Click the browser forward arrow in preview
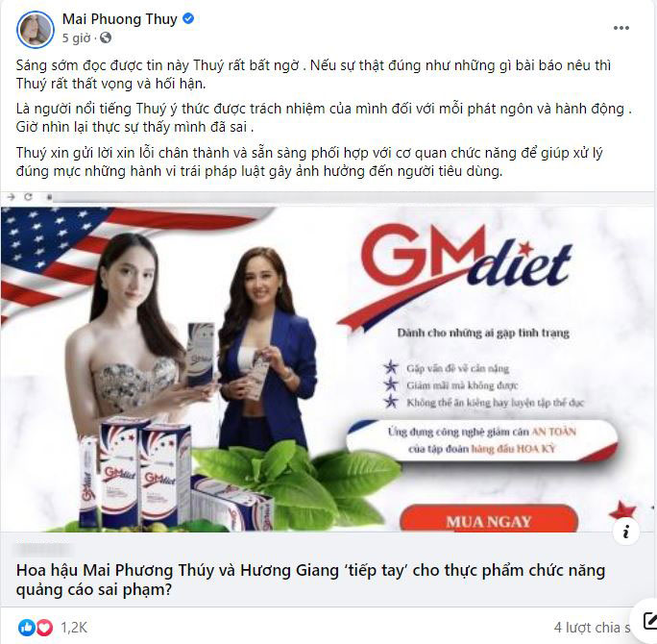Screen dimensions: 657x644 click(x=12, y=197)
